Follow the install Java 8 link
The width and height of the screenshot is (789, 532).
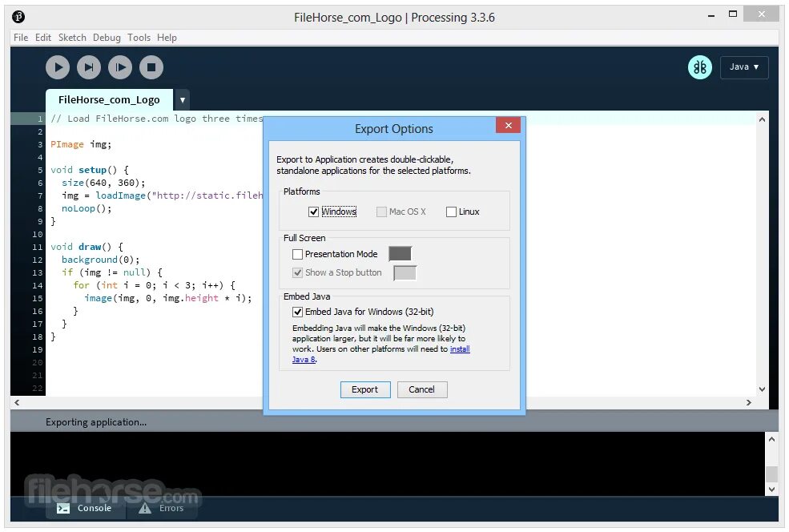click(x=460, y=349)
